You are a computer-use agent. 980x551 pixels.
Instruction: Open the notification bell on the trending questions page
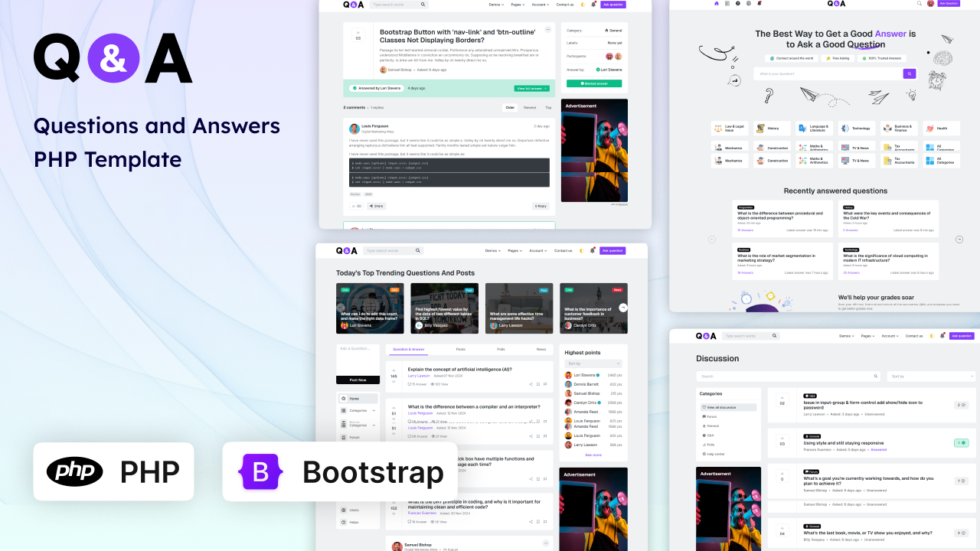coord(593,250)
